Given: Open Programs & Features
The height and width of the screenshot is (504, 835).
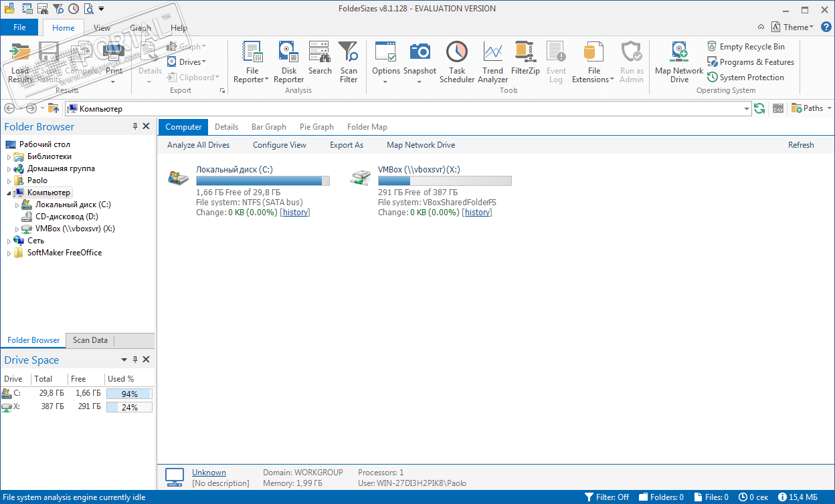Looking at the screenshot, I should pyautogui.click(x=751, y=62).
